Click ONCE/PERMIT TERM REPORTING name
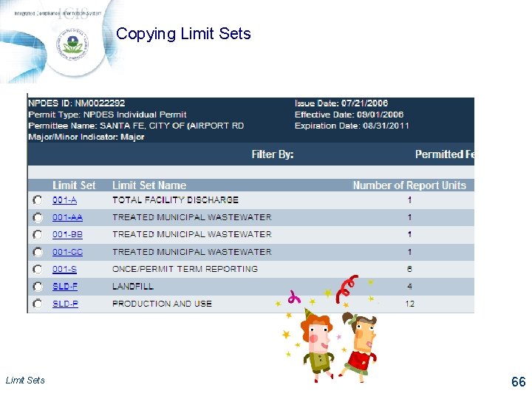Image resolution: width=532 pixels, height=399 pixels. [x=185, y=269]
